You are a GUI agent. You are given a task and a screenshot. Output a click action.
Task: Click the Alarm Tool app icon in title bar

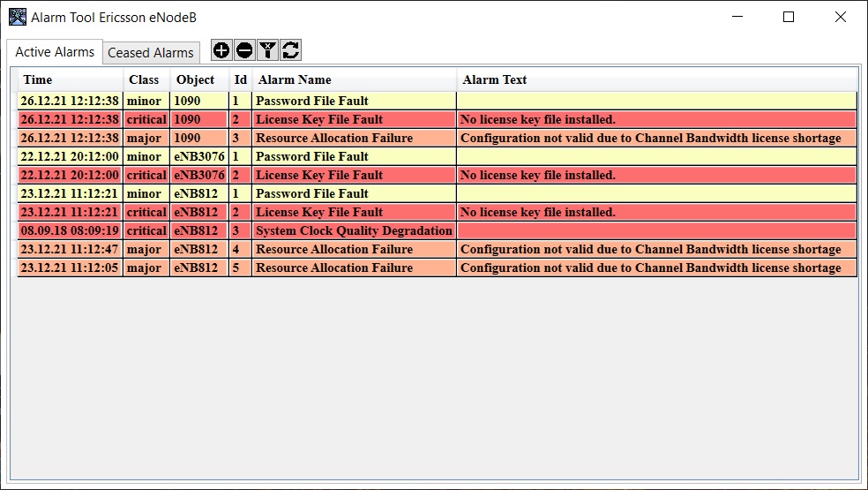point(17,17)
